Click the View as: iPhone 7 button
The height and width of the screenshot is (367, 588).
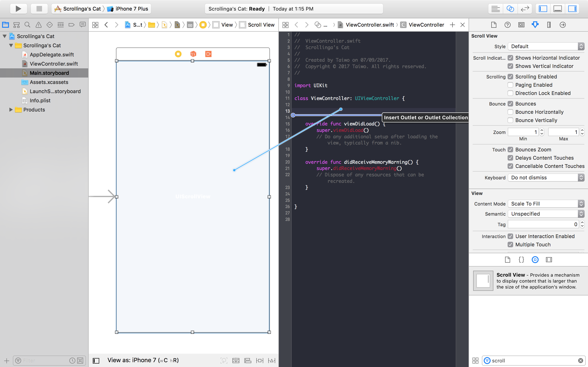pos(143,360)
